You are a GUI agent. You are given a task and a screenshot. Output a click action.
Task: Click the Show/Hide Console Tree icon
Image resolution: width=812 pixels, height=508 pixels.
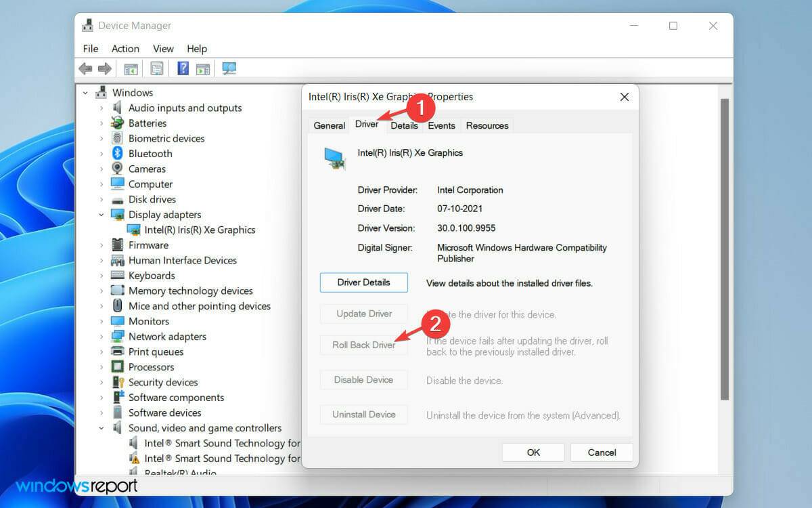(131, 68)
